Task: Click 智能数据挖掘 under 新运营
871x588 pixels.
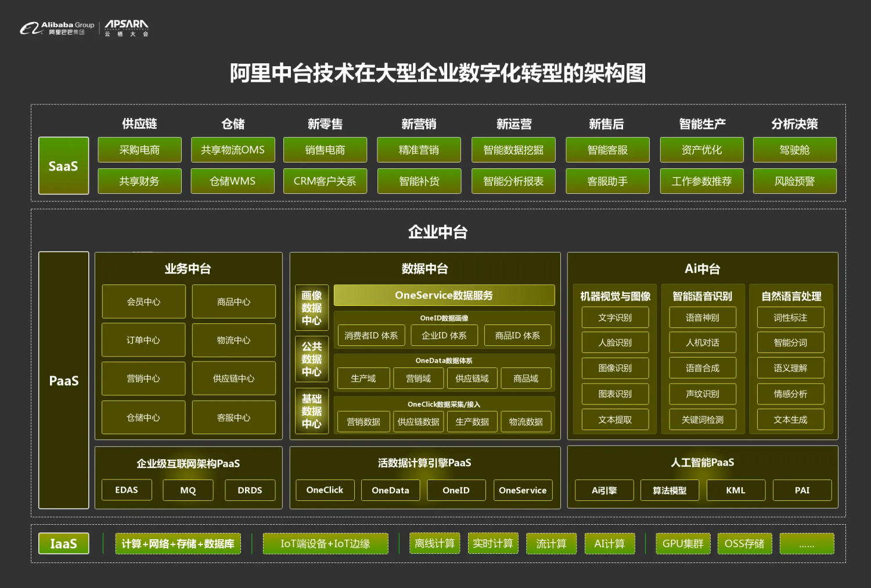Action: 513,150
